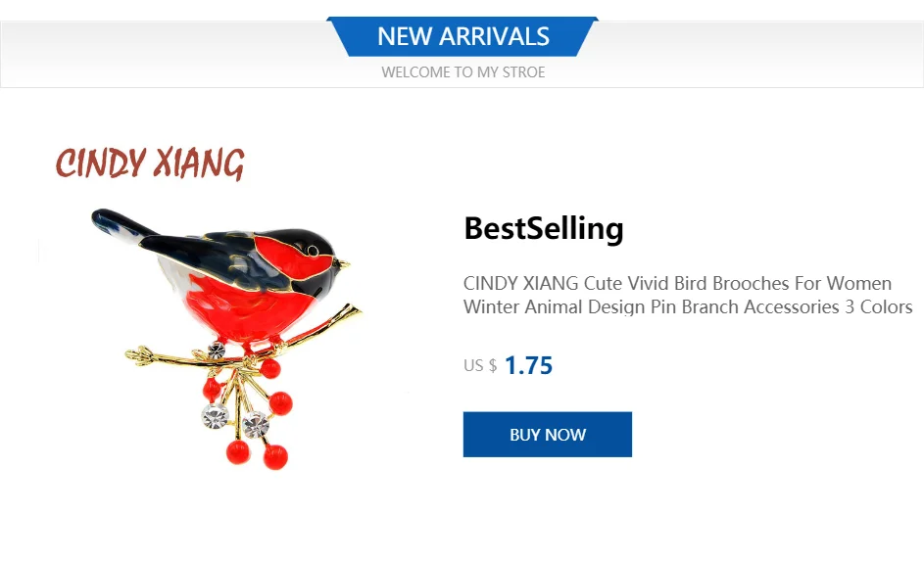
Task: Click the gold branch tip at left
Action: point(139,355)
